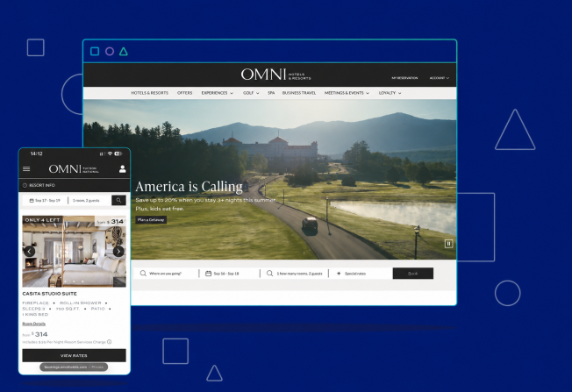Viewport: 572px width, 392px height.
Task: Click the mobile search magnifier button
Action: tap(118, 200)
